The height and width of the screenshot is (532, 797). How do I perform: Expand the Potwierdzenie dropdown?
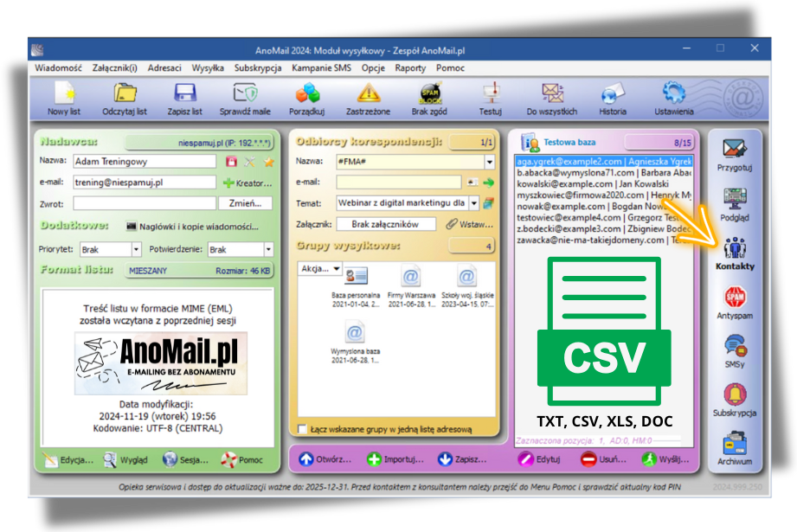pos(268,249)
